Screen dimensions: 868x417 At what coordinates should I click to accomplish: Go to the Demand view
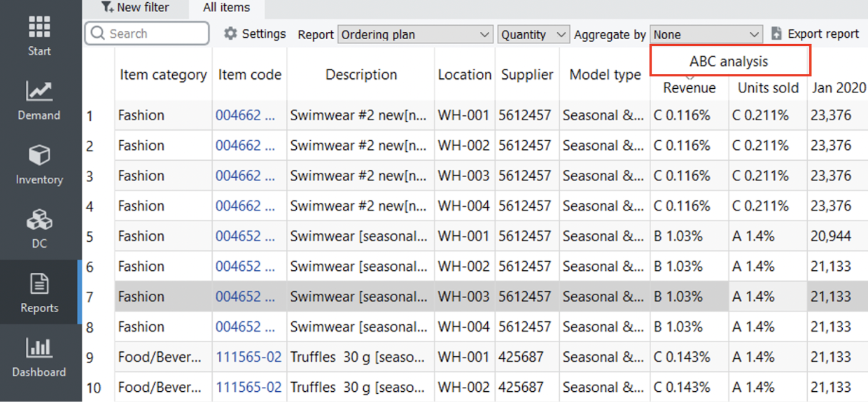[39, 100]
